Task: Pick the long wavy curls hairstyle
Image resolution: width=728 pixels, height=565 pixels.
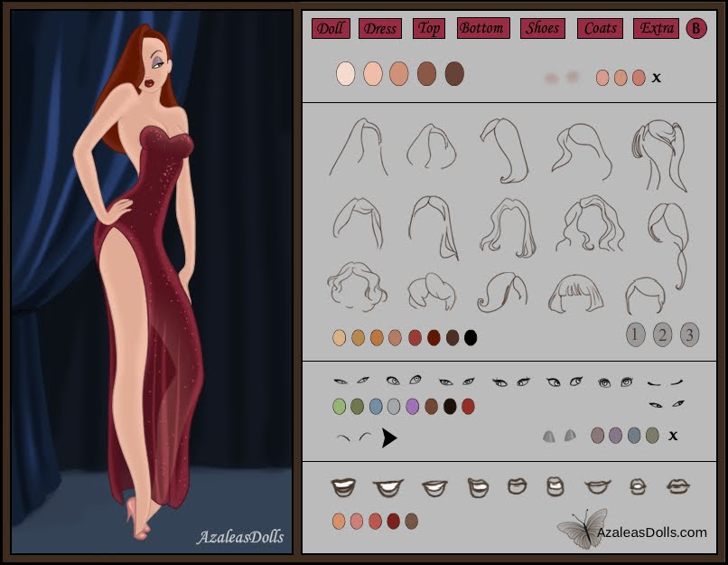Action: coord(591,223)
